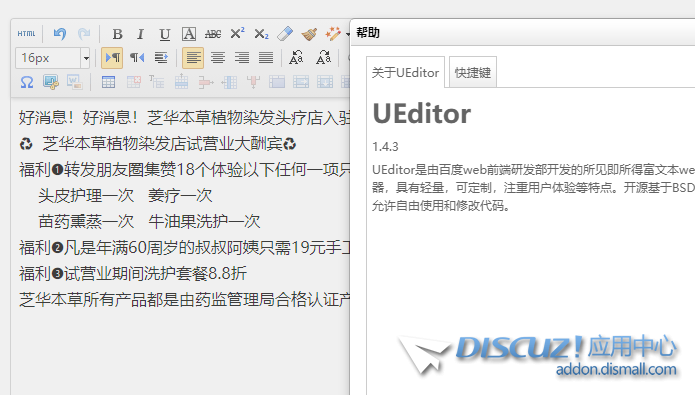Screen dimensions: 695x395
Task: Toggle bold formatting
Action: [x=117, y=34]
